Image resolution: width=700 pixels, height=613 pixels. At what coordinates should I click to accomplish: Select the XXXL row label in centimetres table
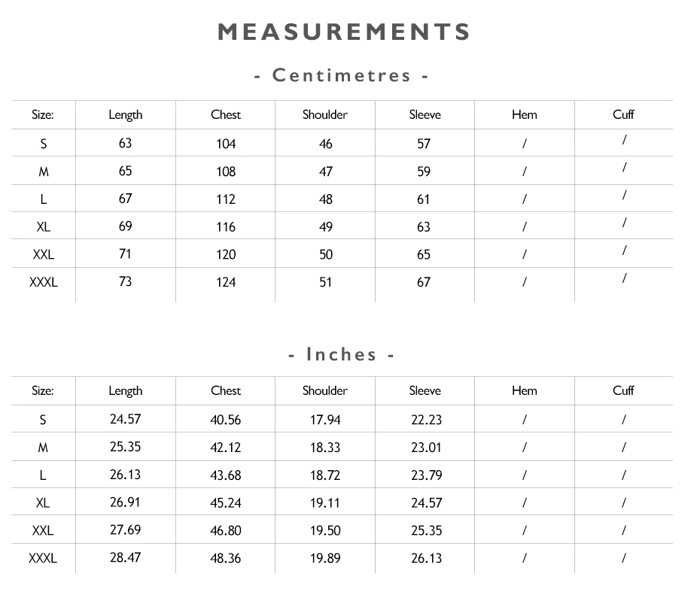coord(44,282)
